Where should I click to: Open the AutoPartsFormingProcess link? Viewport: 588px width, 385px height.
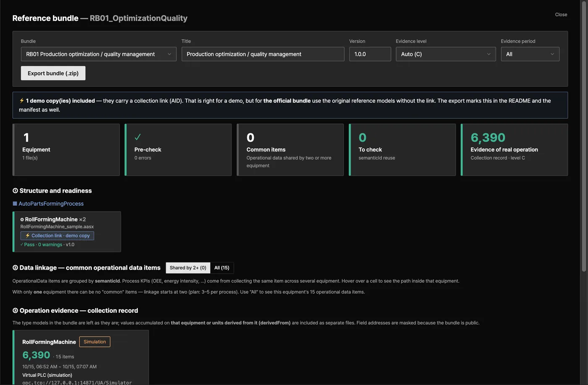[51, 204]
